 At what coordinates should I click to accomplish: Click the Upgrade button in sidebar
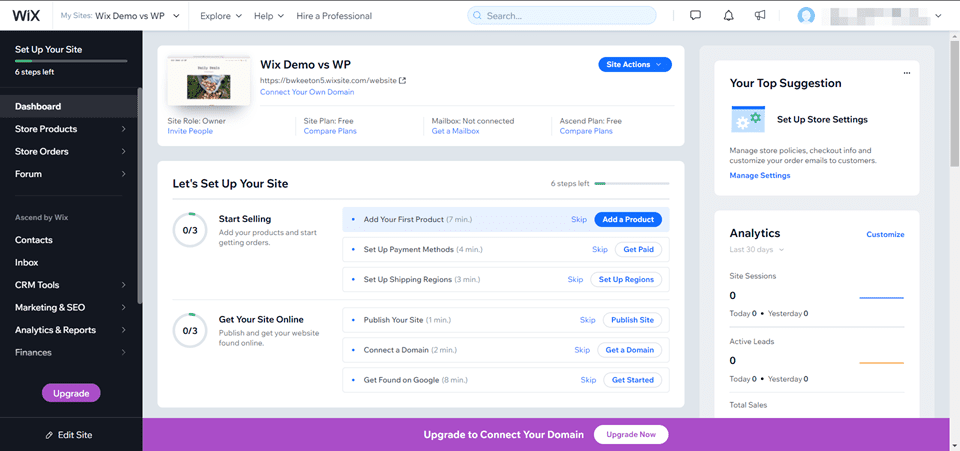(71, 393)
